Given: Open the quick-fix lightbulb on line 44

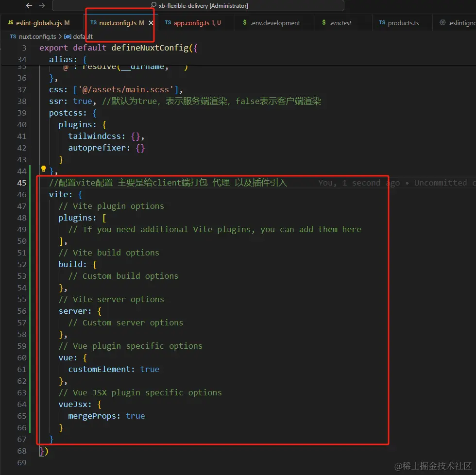Looking at the screenshot, I should (x=43, y=169).
